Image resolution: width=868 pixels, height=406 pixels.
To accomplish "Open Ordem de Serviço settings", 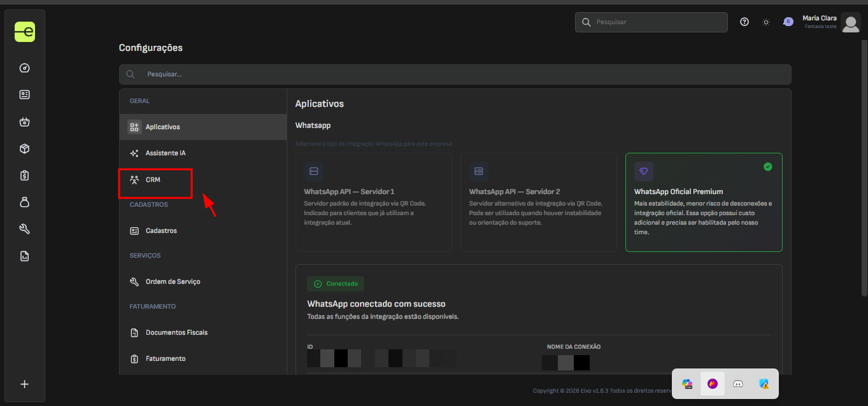I will (203, 282).
